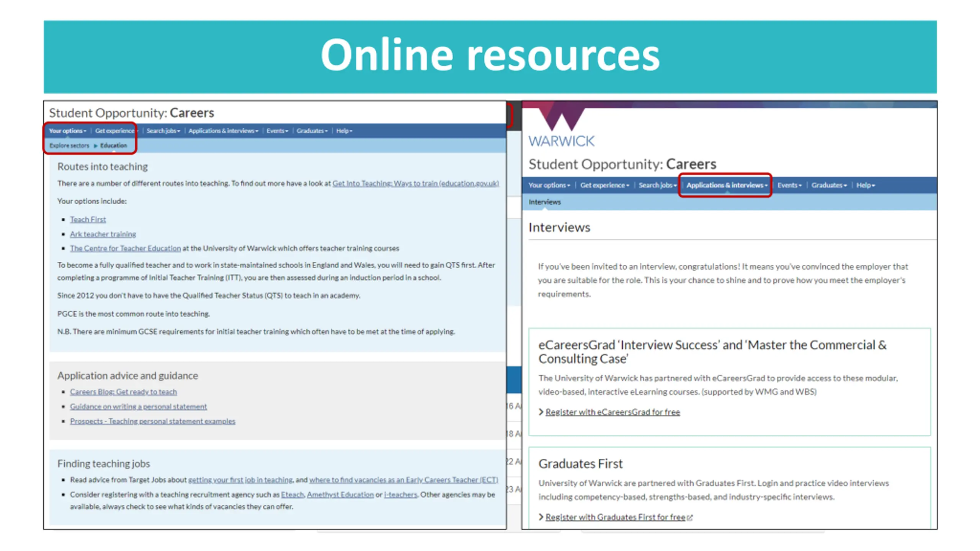Click the 'PGCE is the most common route' sentence
The image size is (980, 551).
pyautogui.click(x=134, y=314)
